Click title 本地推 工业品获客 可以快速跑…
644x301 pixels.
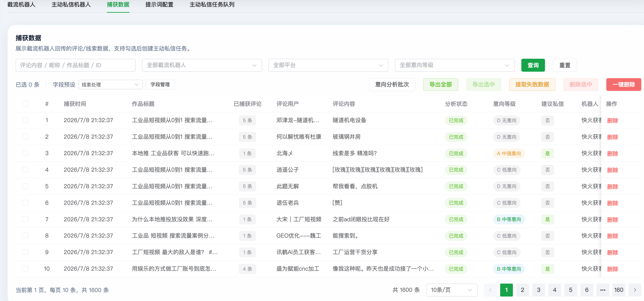(x=173, y=153)
